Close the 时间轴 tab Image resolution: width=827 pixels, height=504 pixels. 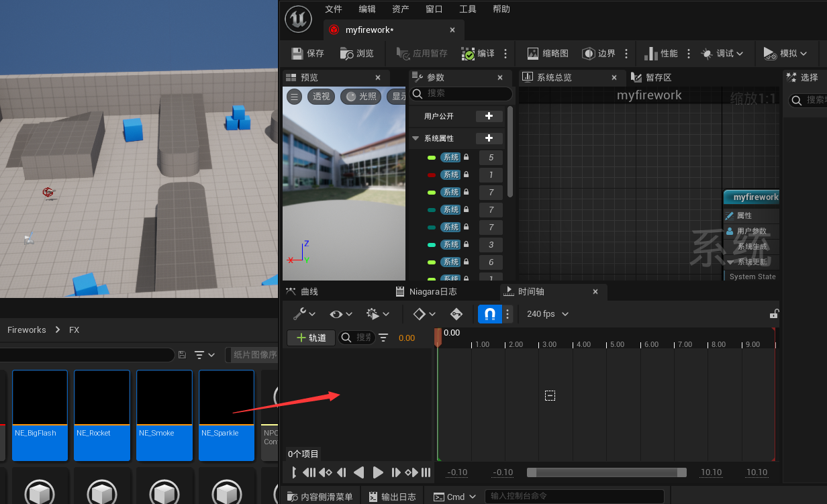[x=595, y=291]
